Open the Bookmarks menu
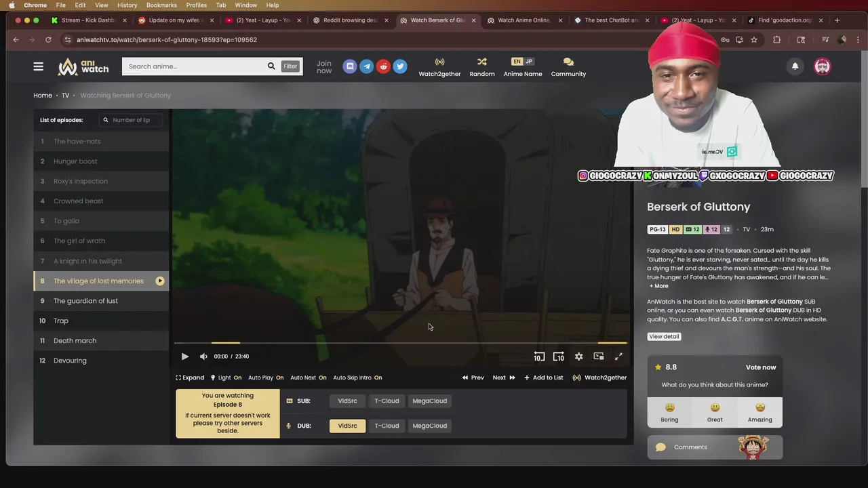This screenshot has width=868, height=488. coord(161,5)
